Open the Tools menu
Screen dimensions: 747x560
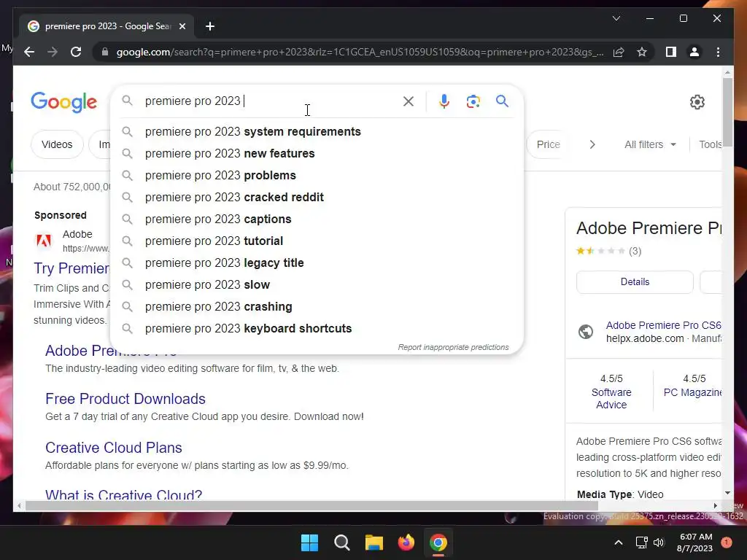pos(710,144)
